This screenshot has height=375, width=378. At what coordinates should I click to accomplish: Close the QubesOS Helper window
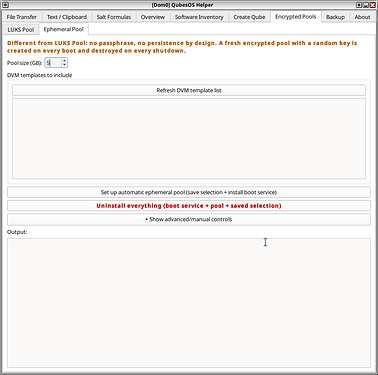(x=372, y=5)
